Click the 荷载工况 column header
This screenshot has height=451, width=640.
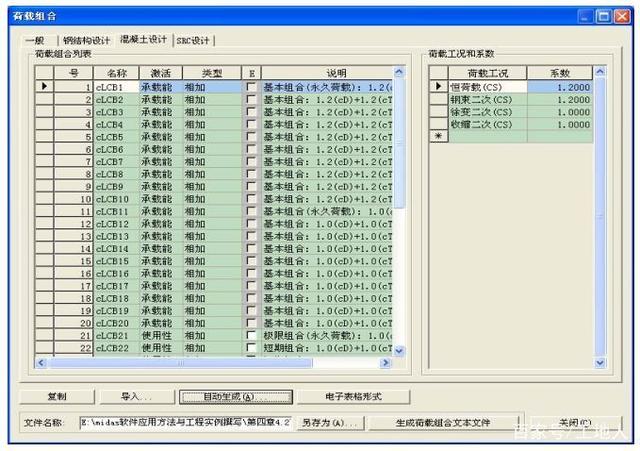pos(488,73)
